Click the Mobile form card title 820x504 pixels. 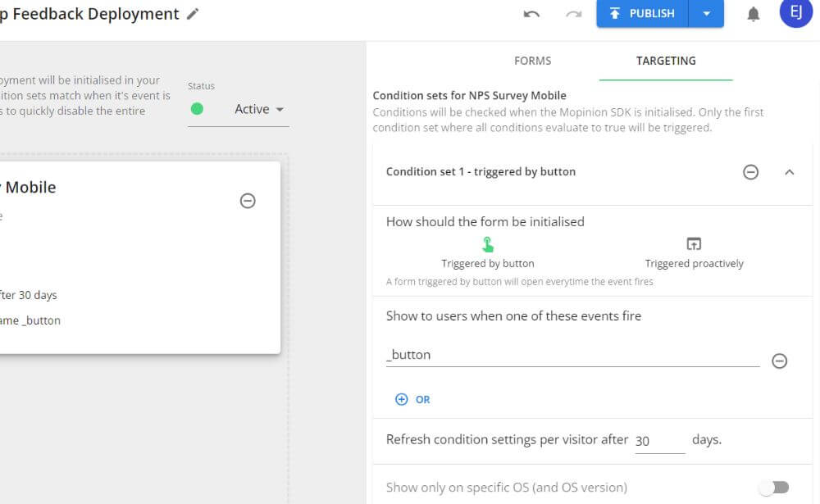click(x=28, y=187)
